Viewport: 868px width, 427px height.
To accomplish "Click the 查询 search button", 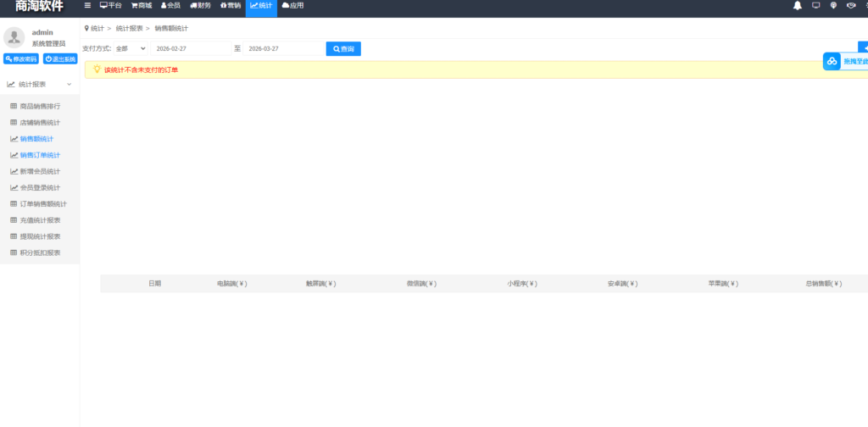I will coord(343,49).
